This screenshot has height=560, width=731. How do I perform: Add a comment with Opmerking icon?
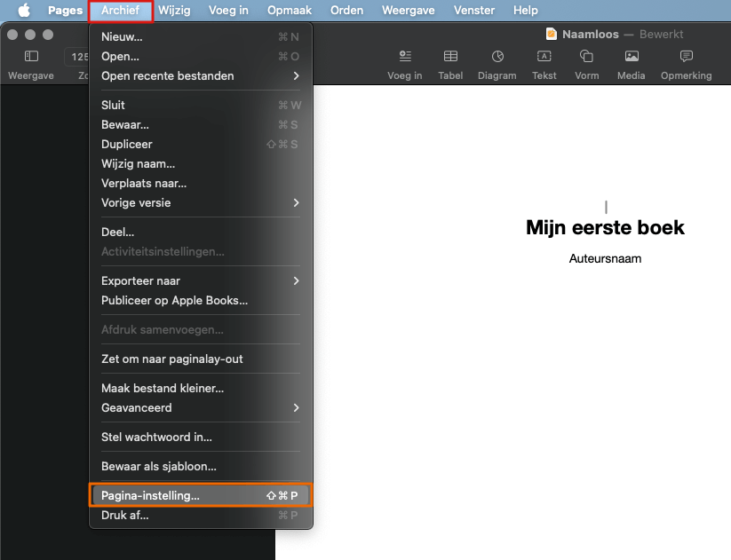[687, 57]
